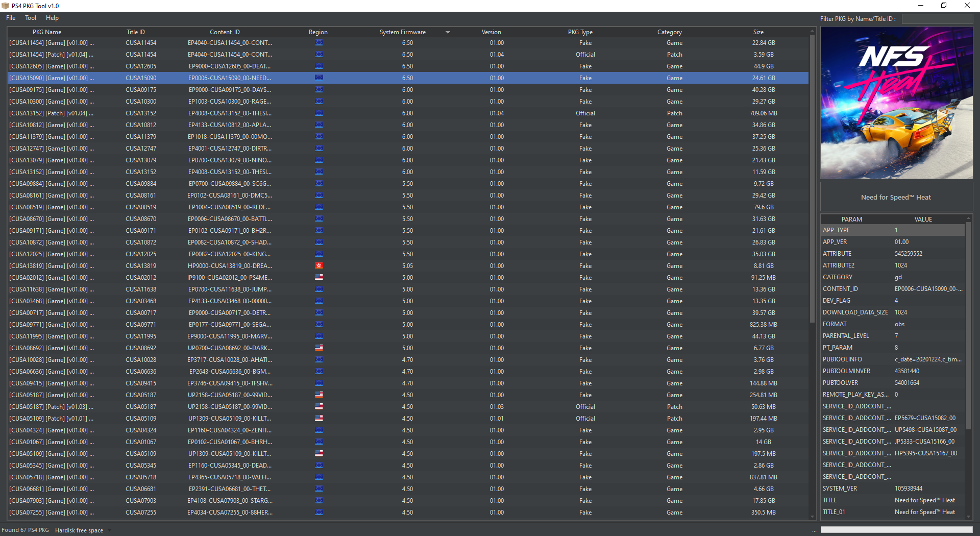Click the 709.06 MB size cell

pos(764,113)
